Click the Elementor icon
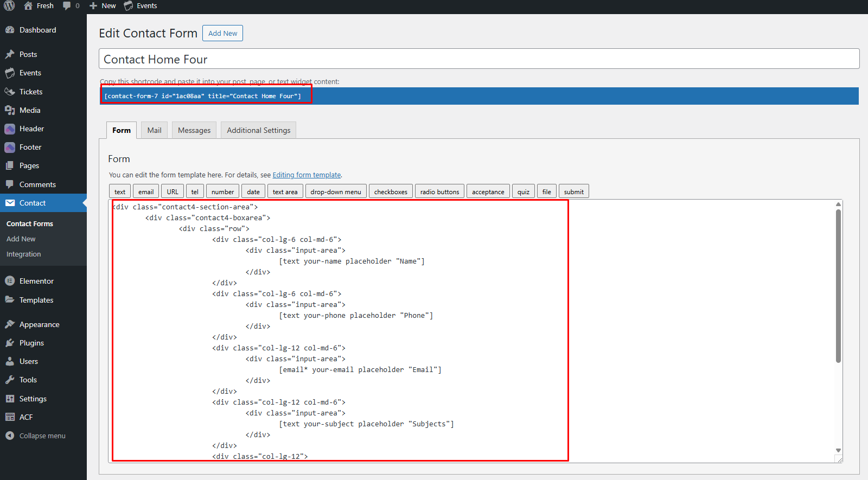 point(10,281)
